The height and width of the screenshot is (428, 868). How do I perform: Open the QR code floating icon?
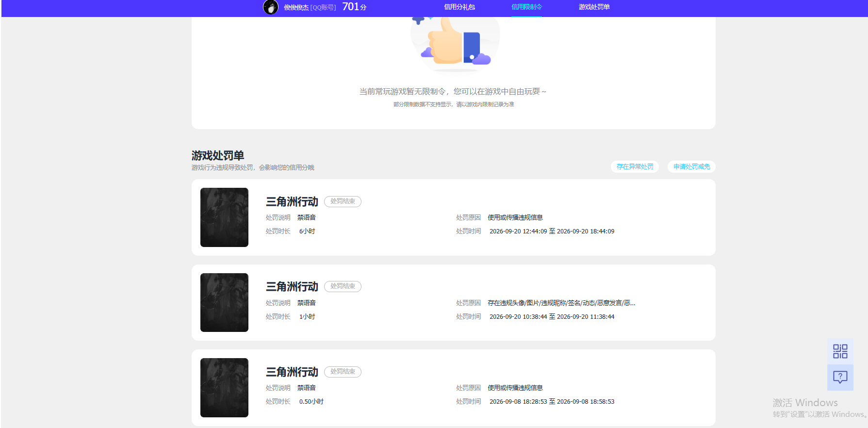coord(840,351)
